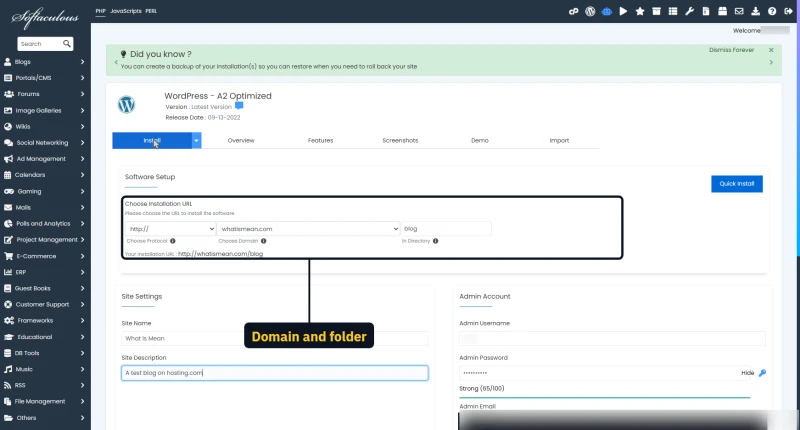Open the Install button dropdown arrow
Image resolution: width=800 pixels, height=430 pixels.
coord(196,140)
